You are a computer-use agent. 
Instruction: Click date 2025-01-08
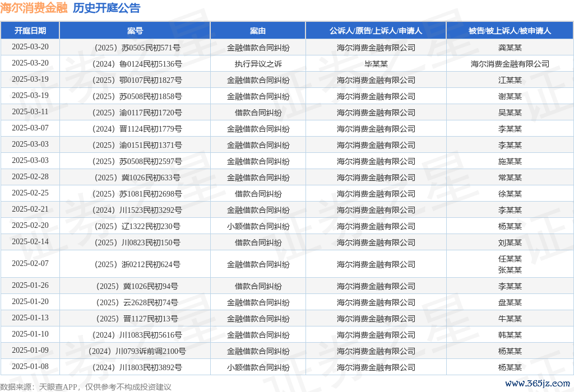coord(30,366)
